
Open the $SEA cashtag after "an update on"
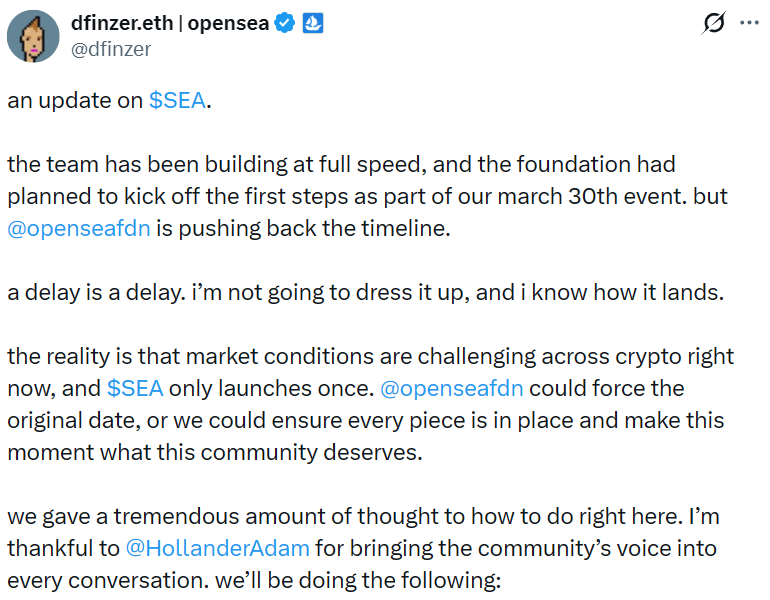click(179, 101)
